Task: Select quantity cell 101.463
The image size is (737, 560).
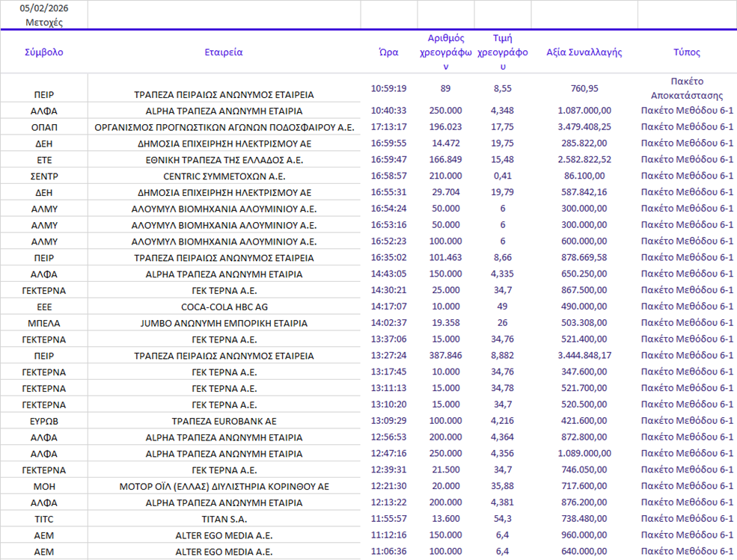Action: coord(446,257)
